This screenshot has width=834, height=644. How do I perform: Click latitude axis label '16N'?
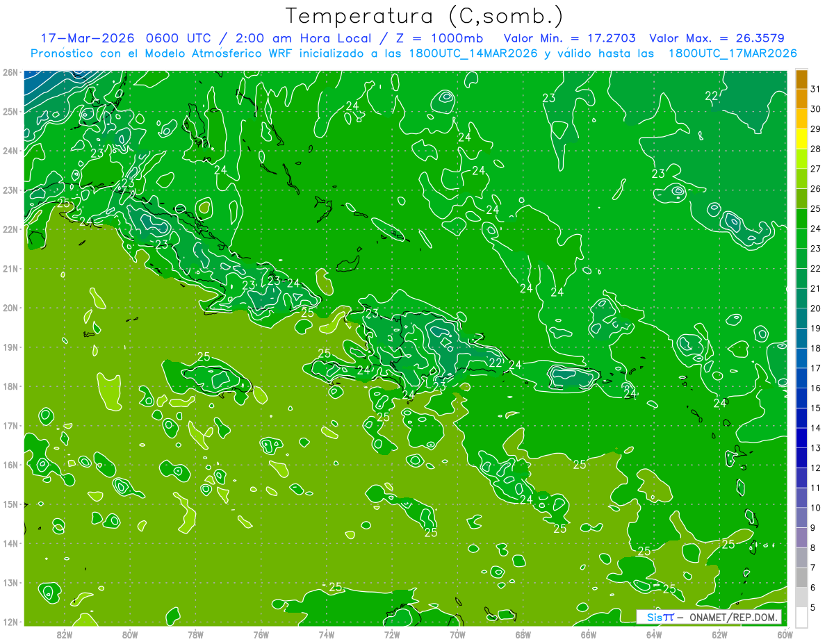pyautogui.click(x=10, y=465)
